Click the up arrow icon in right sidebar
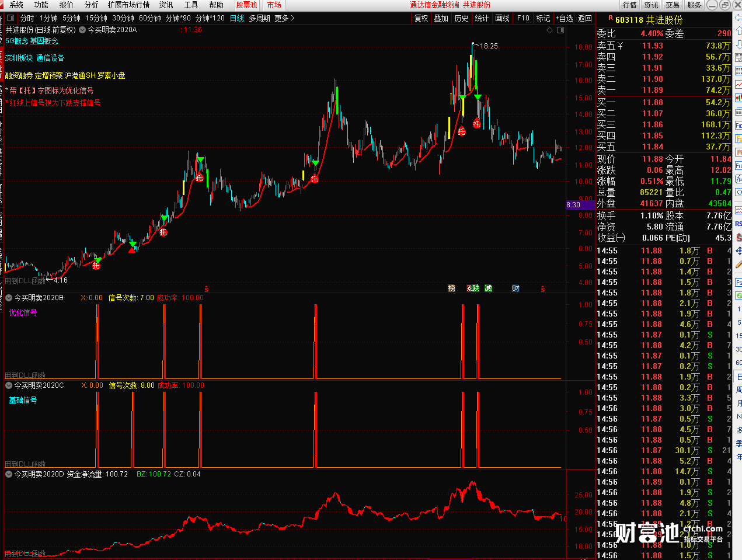 point(738,30)
